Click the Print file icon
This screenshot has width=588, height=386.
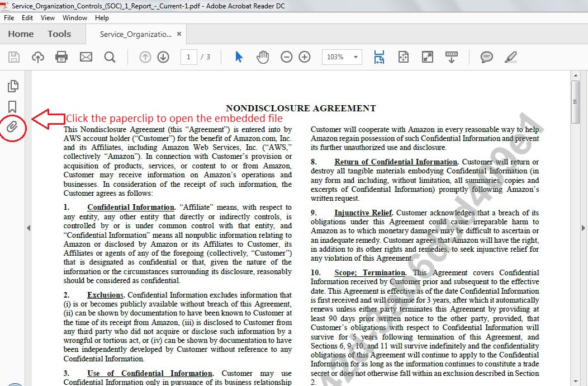click(x=61, y=57)
